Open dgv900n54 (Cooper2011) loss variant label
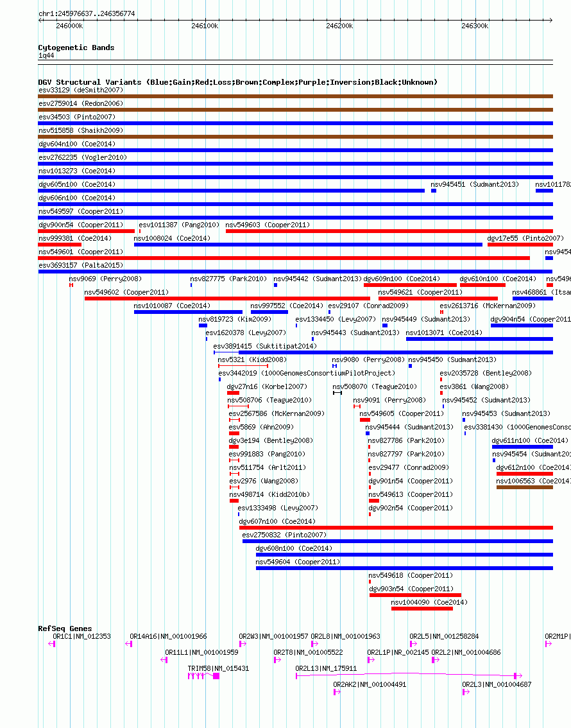 coord(81,225)
